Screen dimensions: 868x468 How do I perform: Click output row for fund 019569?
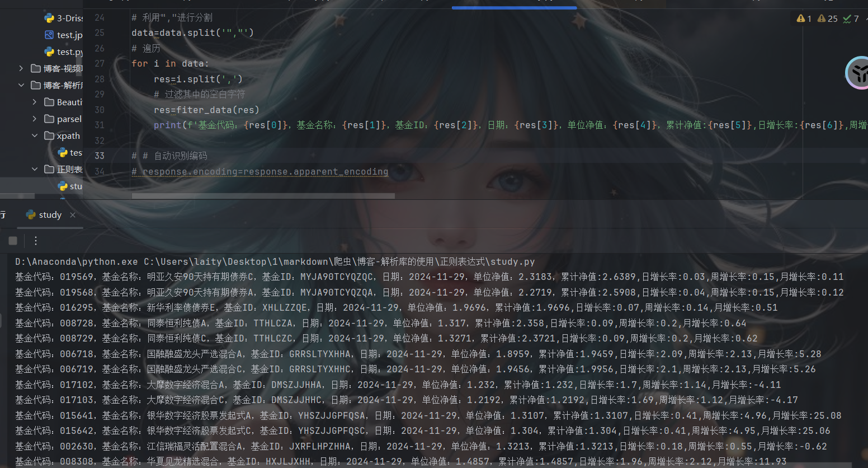429,277
